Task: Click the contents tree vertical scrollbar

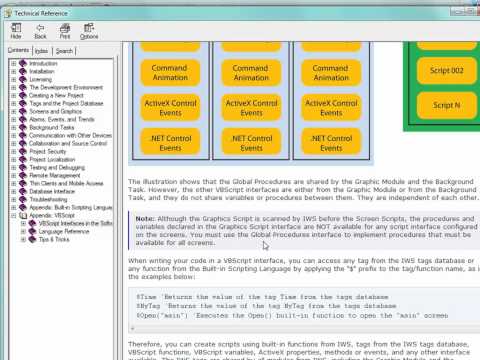Action: (x=116, y=207)
